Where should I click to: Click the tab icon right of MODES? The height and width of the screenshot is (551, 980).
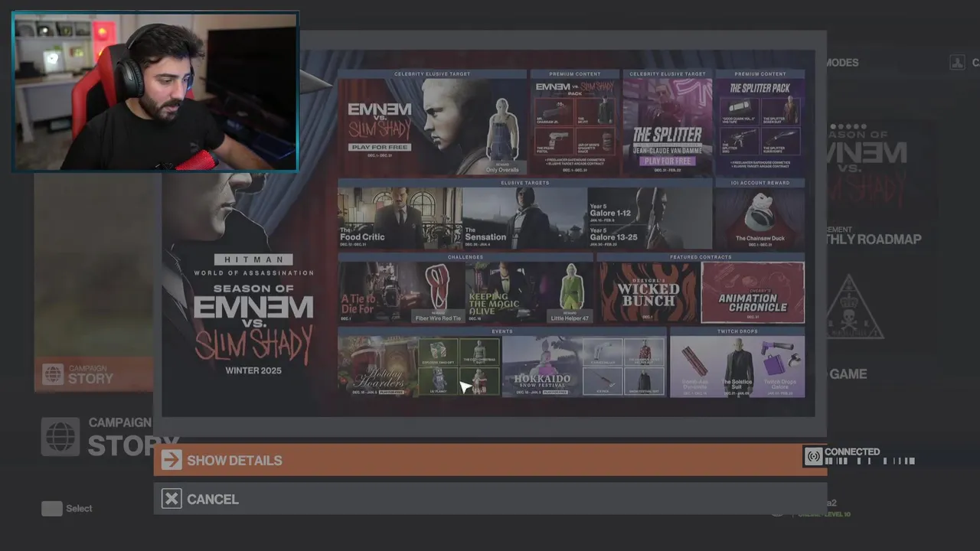[957, 63]
